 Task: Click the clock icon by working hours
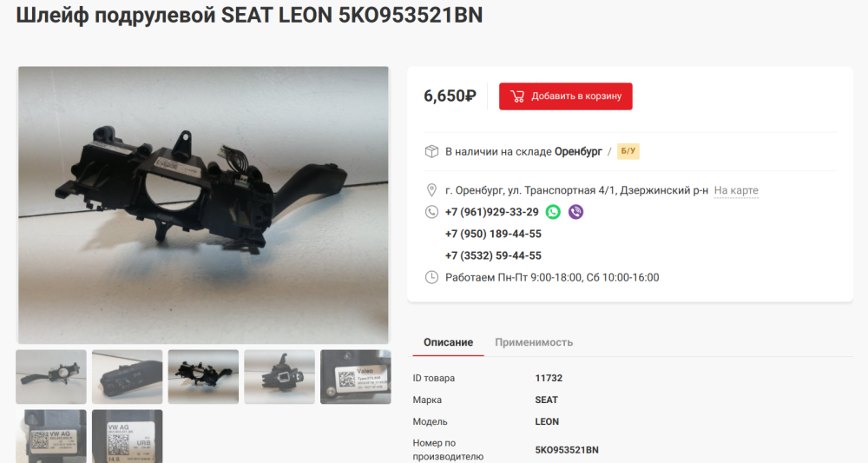click(431, 277)
